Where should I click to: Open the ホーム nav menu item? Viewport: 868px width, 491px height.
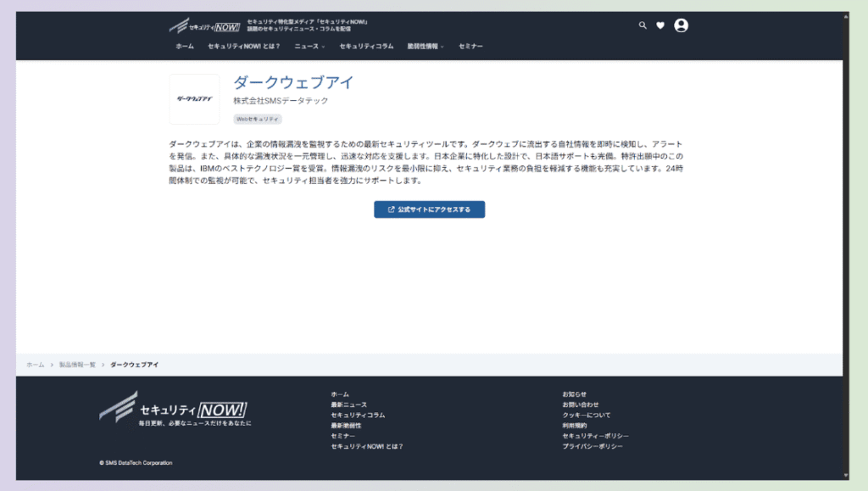(x=185, y=47)
